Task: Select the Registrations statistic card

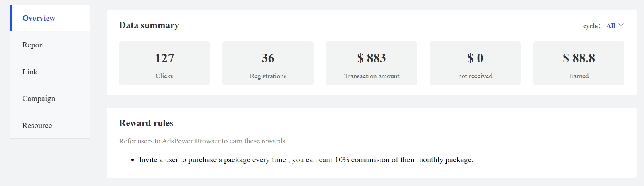Action: click(268, 63)
